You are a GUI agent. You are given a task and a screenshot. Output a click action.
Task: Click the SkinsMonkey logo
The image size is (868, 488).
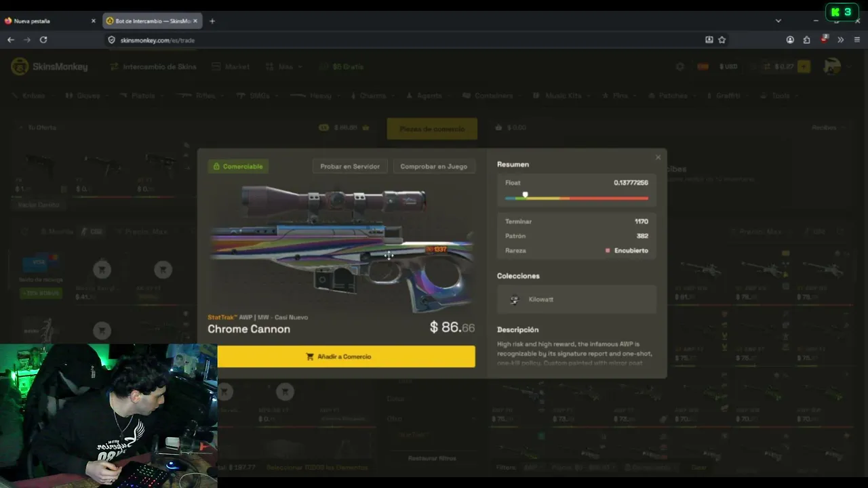(50, 66)
